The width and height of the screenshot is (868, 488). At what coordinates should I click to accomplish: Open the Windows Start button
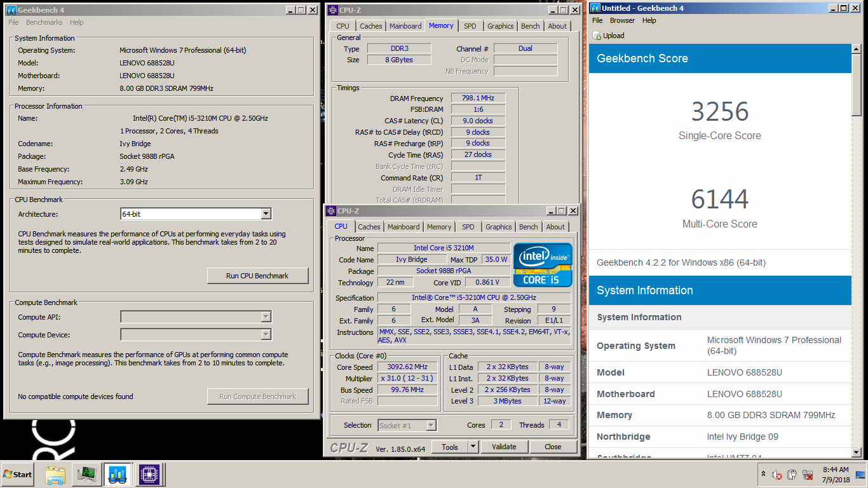(x=18, y=474)
